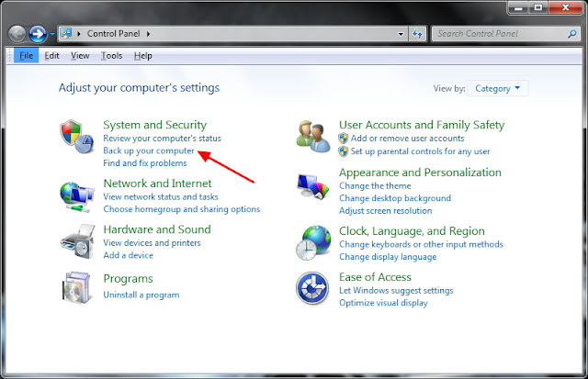Image resolution: width=588 pixels, height=379 pixels.
Task: Click the Hardware and Sound printer icon
Action: 77,241
